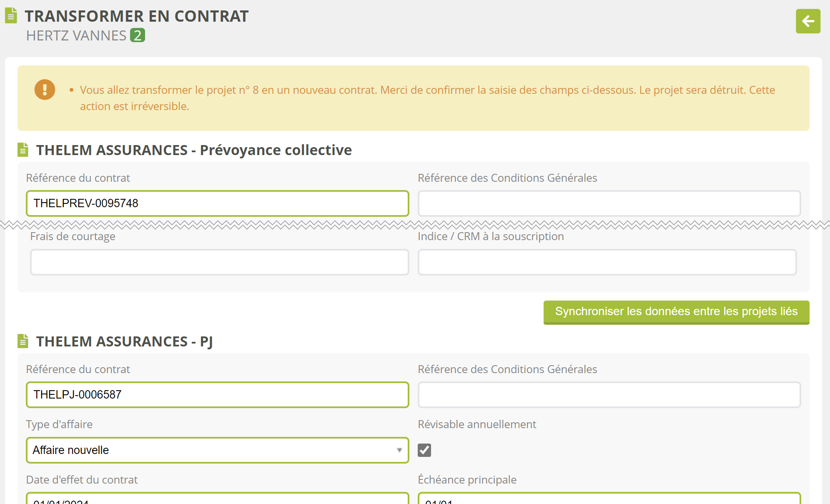The height and width of the screenshot is (504, 830).
Task: Click the Échéance principale field
Action: pos(609,499)
